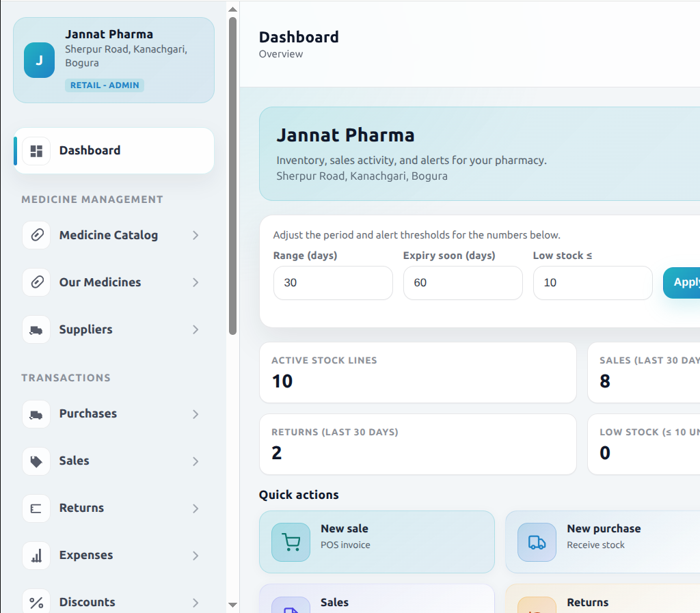The image size is (700, 613).
Task: Expand Our Medicines chevron
Action: 196,282
